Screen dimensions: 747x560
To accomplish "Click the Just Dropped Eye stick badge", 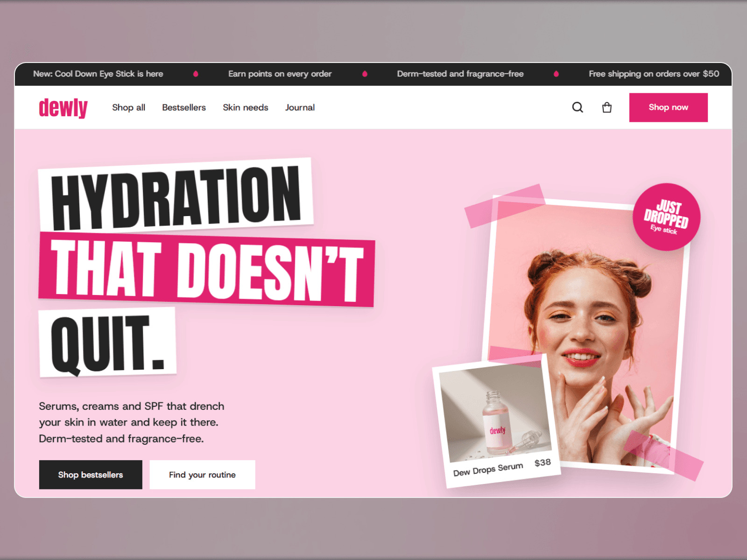I will click(666, 217).
